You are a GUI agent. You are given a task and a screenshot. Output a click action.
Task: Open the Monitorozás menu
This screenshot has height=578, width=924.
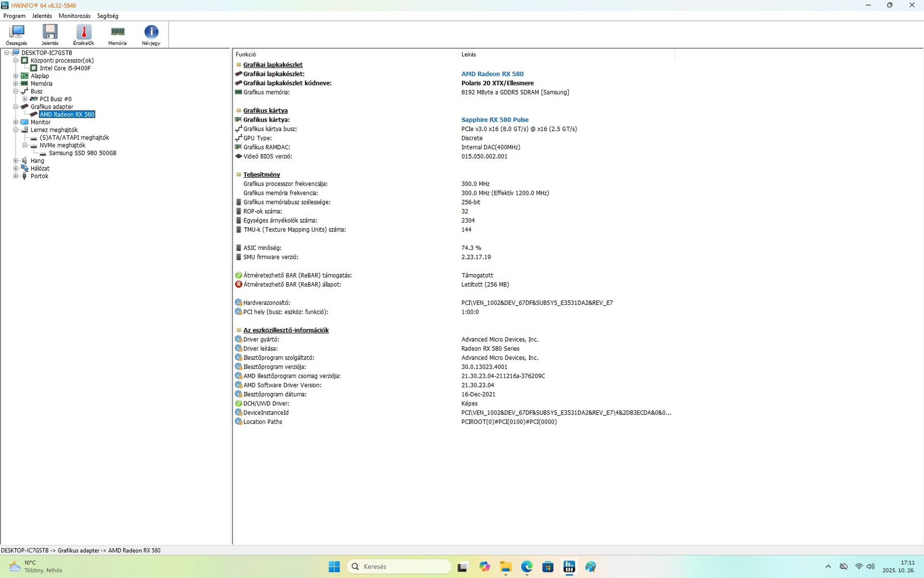point(75,16)
